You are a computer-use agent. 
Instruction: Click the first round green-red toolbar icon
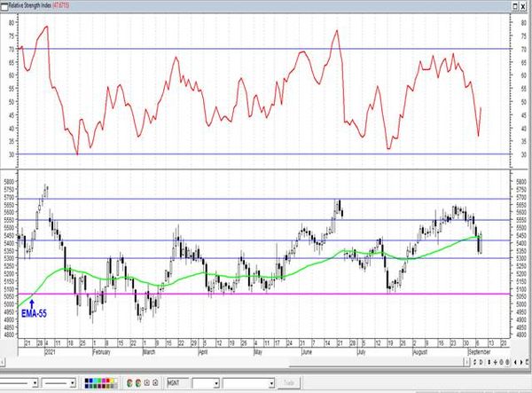129,383
